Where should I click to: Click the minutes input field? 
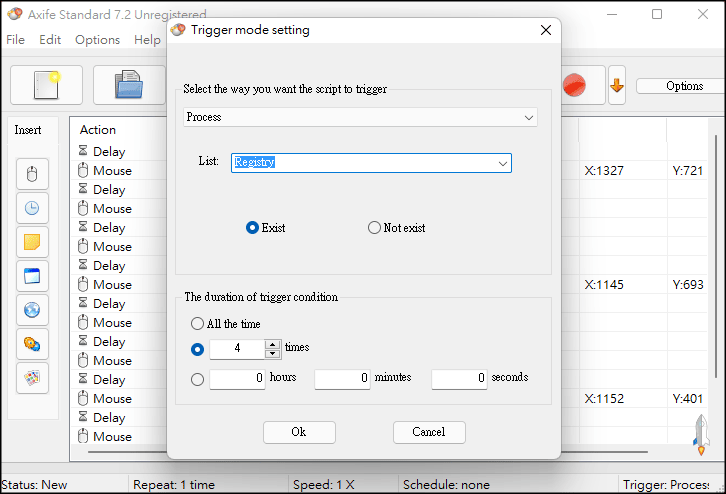pyautogui.click(x=342, y=379)
